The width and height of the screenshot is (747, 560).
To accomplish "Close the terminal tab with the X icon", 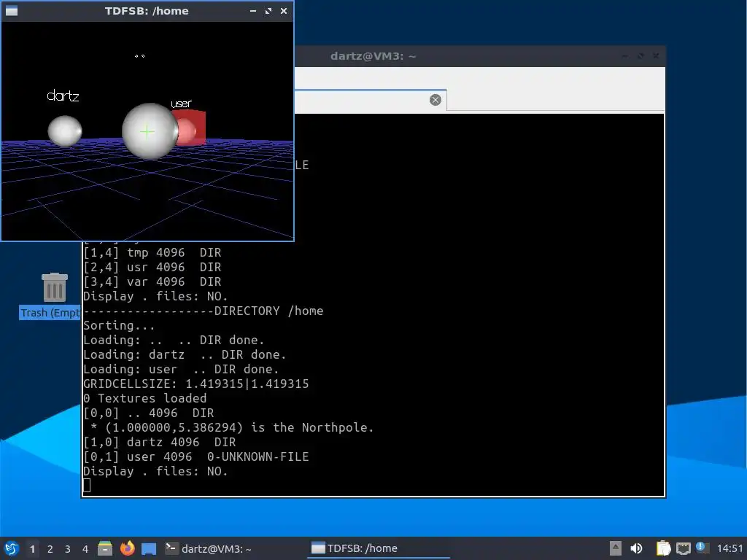I will [435, 99].
